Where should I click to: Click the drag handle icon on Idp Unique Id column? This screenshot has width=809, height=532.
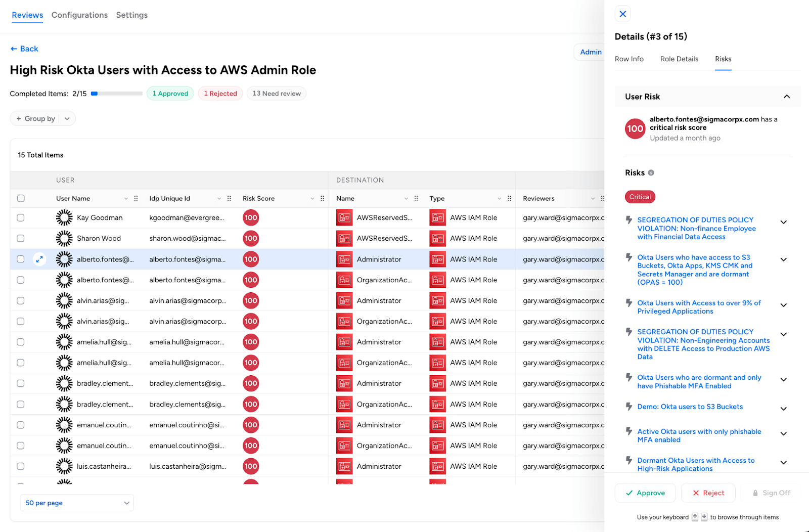229,199
